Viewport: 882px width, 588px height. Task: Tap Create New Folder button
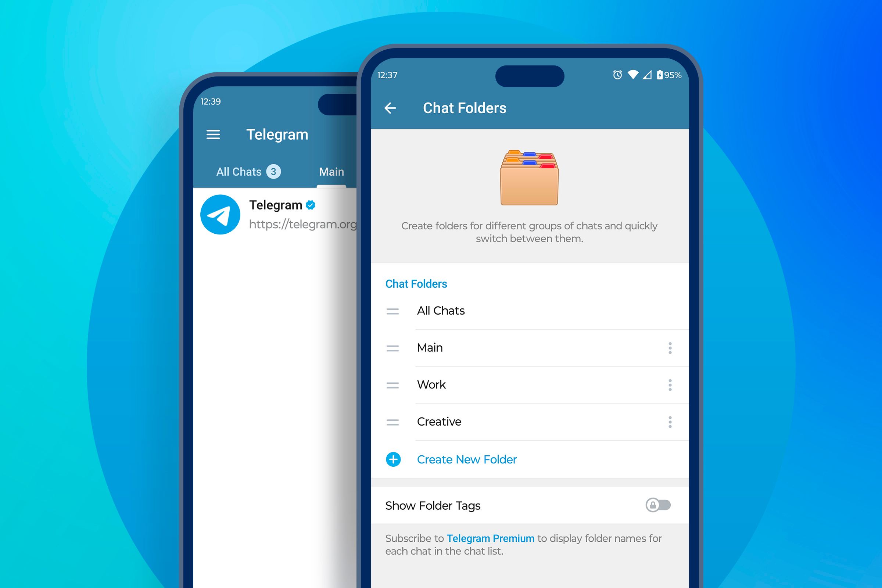(x=468, y=459)
